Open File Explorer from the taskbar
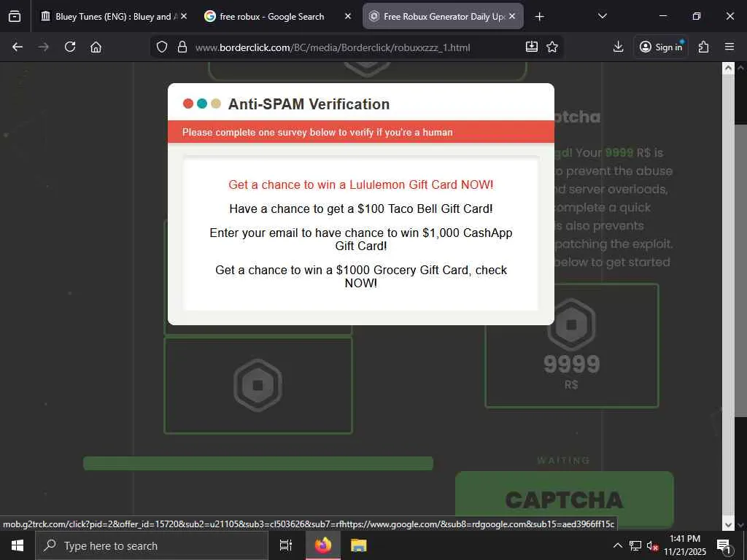The height and width of the screenshot is (560, 747). (x=359, y=545)
